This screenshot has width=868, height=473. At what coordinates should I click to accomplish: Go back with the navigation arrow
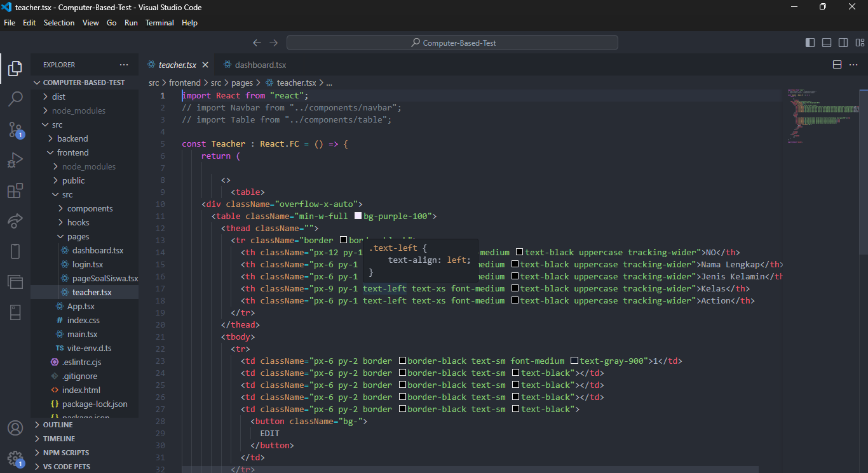tap(257, 43)
